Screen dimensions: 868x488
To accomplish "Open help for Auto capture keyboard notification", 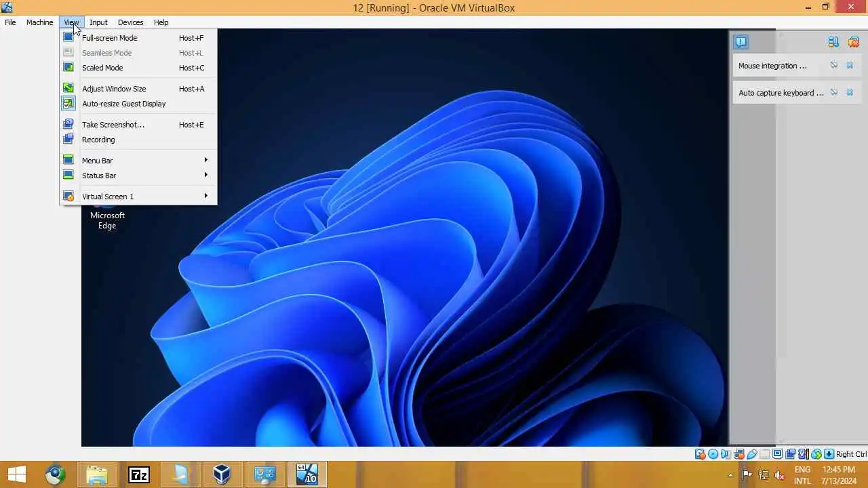I will point(834,93).
